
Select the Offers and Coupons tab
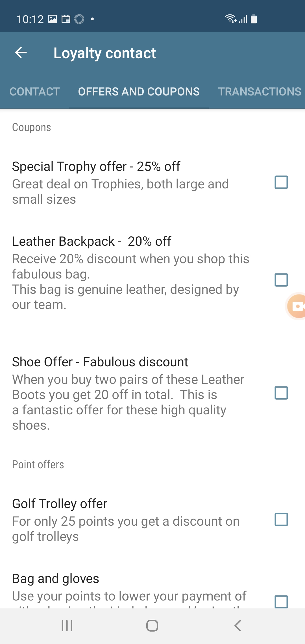click(139, 92)
